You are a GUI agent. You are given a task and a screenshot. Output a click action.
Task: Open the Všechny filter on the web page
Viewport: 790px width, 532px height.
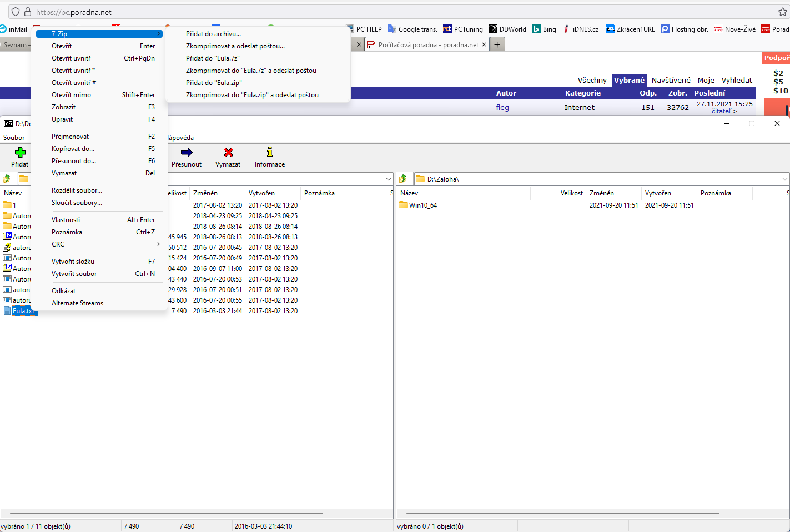tap(592, 81)
